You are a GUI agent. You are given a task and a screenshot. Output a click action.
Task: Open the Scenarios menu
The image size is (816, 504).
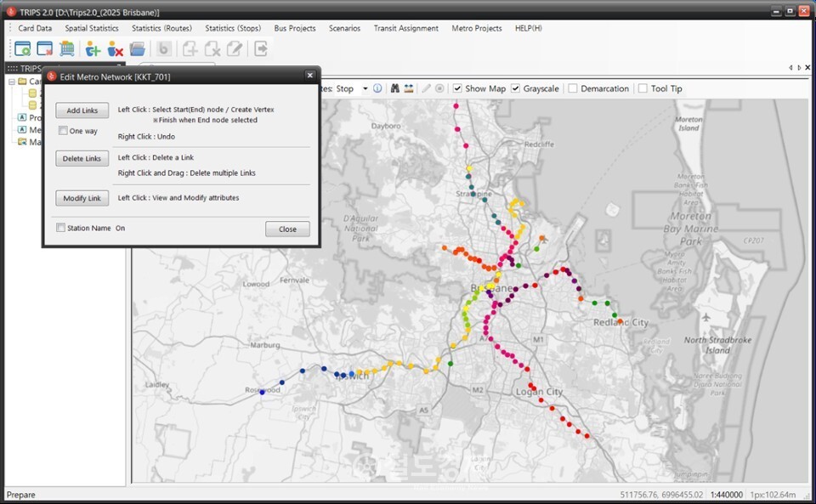(x=344, y=28)
